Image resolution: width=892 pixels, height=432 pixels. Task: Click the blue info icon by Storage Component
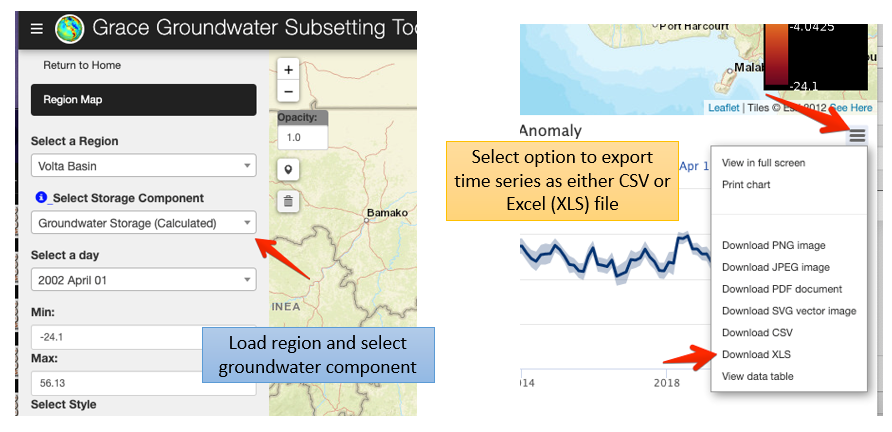click(40, 198)
